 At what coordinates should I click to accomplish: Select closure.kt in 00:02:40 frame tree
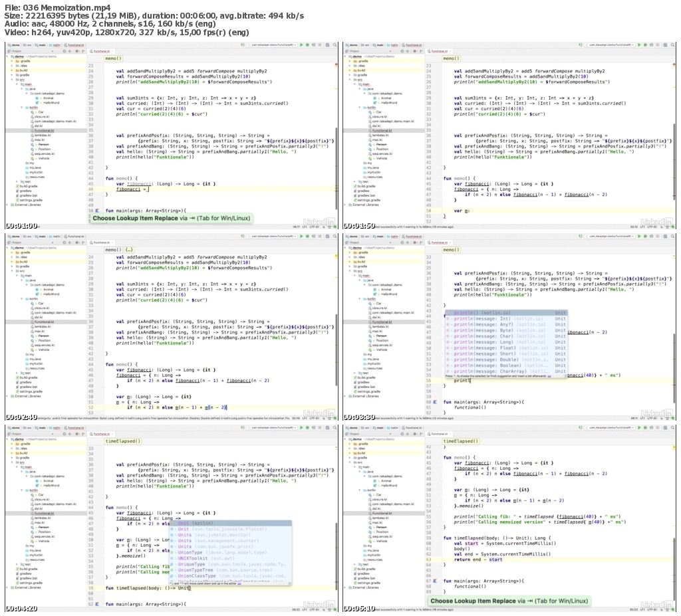tap(40, 308)
